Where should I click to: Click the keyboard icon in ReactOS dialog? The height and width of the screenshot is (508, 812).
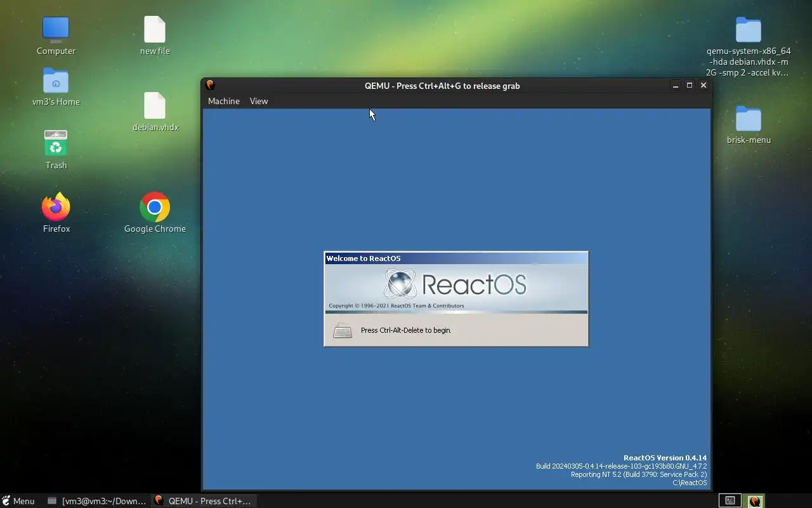point(343,330)
